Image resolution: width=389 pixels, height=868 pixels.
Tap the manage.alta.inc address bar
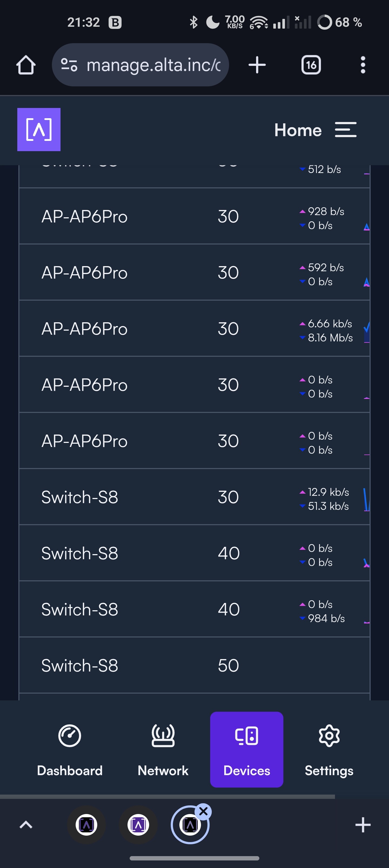point(140,65)
